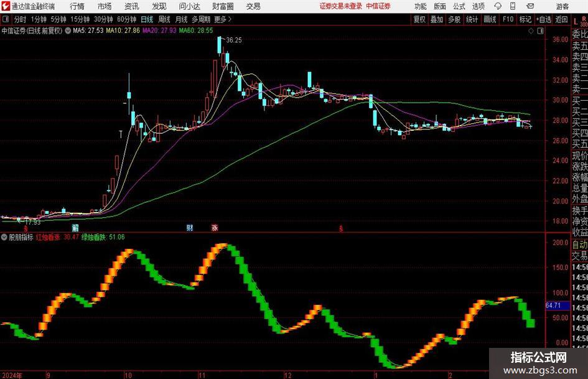Click the red S marker near August
The image size is (588, 379).
pyautogui.click(x=26, y=228)
